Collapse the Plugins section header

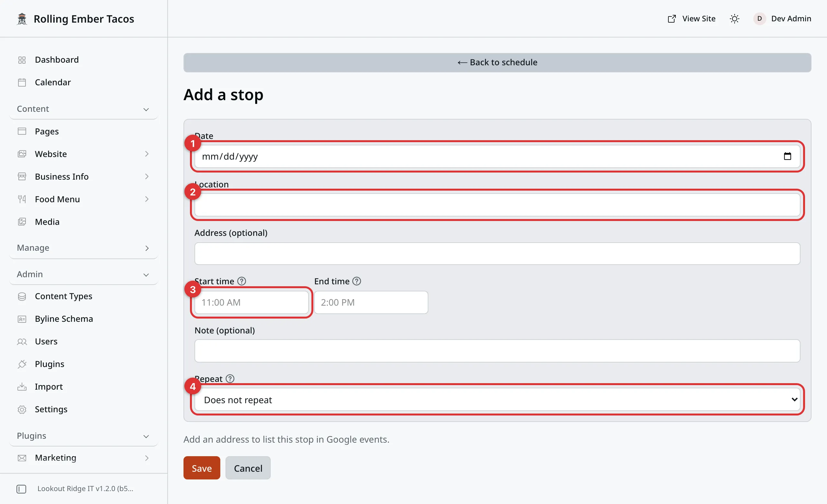pyautogui.click(x=84, y=436)
